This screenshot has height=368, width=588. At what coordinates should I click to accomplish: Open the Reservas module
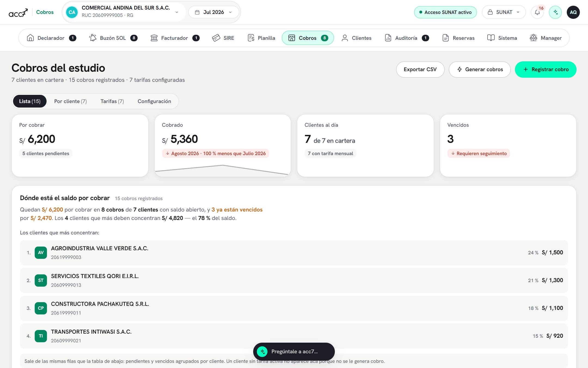tap(458, 38)
